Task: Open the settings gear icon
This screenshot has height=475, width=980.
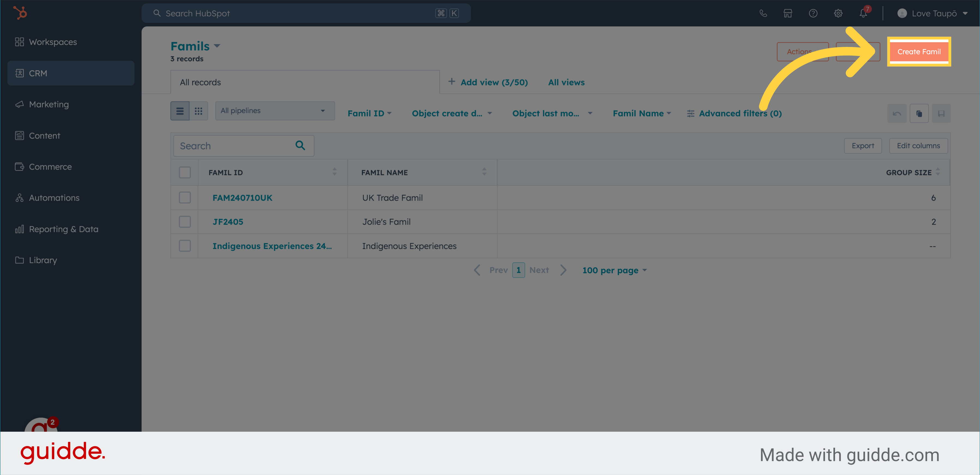Action: click(838, 13)
